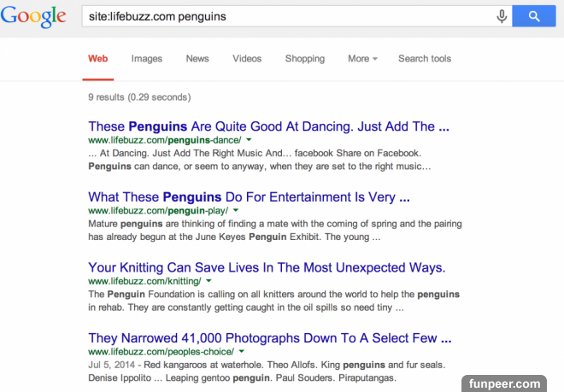Open the Penguins Good At Dancing result

click(x=268, y=126)
